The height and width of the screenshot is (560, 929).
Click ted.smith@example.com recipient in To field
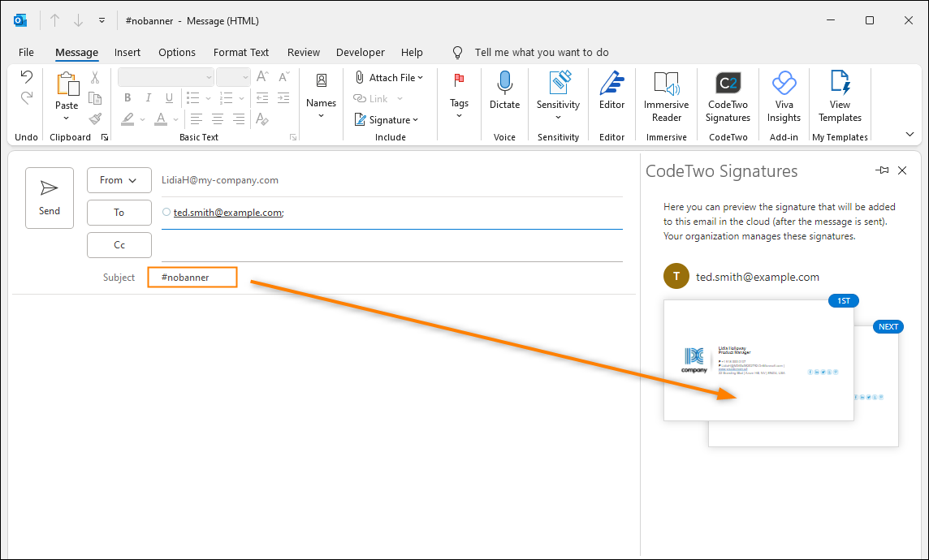[x=227, y=213]
